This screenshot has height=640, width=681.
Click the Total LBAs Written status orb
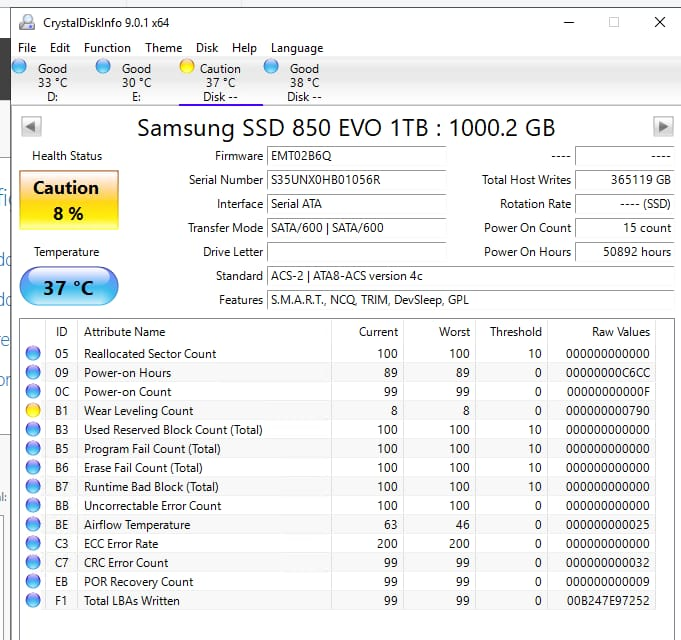pos(33,600)
